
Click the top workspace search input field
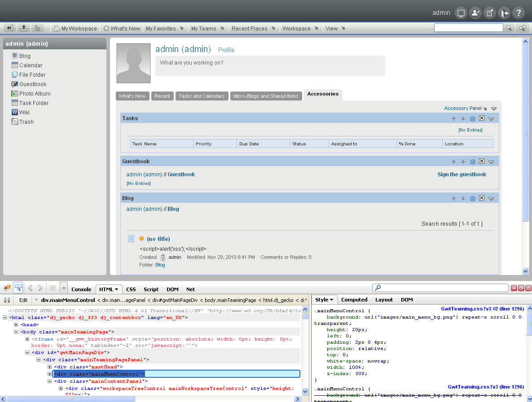coord(468,28)
